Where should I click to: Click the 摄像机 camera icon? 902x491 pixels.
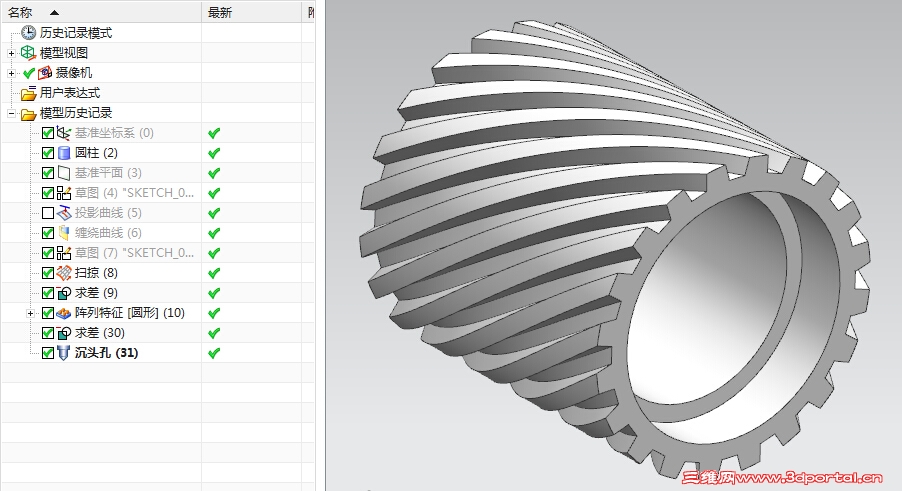[45, 73]
